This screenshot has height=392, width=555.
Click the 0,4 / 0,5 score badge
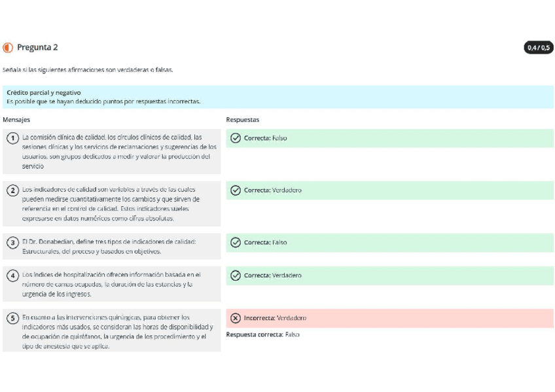click(x=539, y=48)
